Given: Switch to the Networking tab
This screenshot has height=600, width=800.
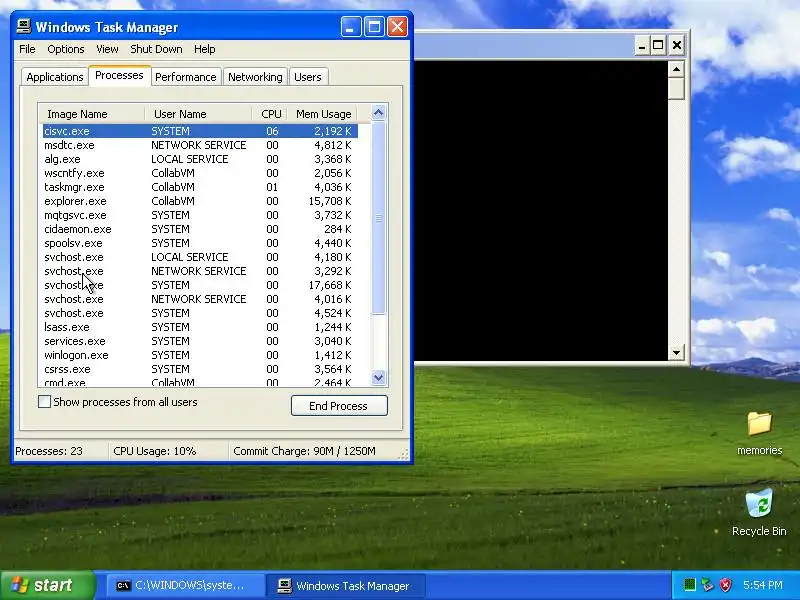Looking at the screenshot, I should (x=255, y=77).
